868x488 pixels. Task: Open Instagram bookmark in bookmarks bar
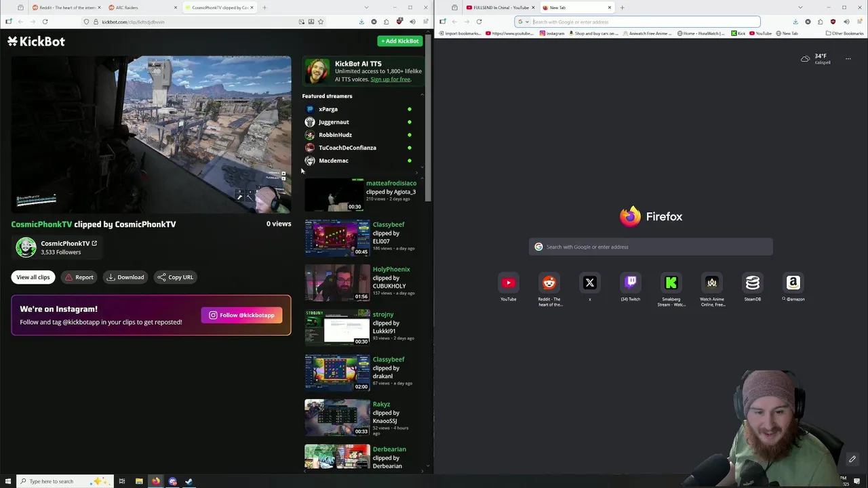click(552, 33)
